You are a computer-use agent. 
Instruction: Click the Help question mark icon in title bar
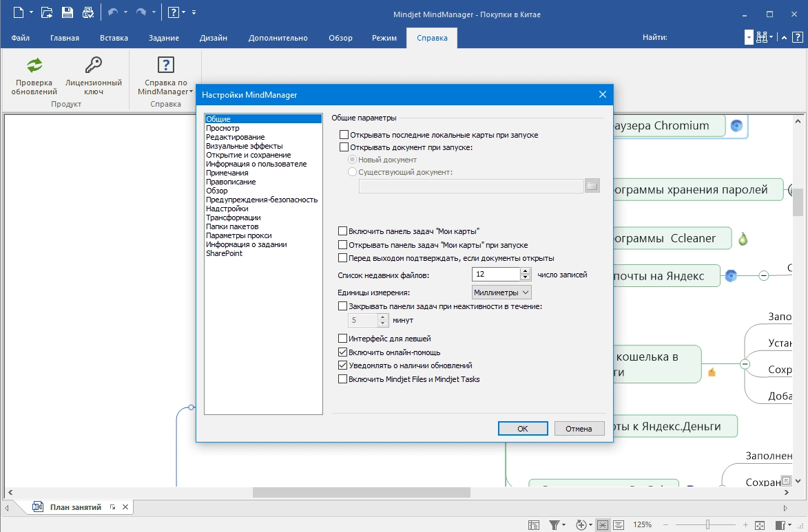point(174,12)
